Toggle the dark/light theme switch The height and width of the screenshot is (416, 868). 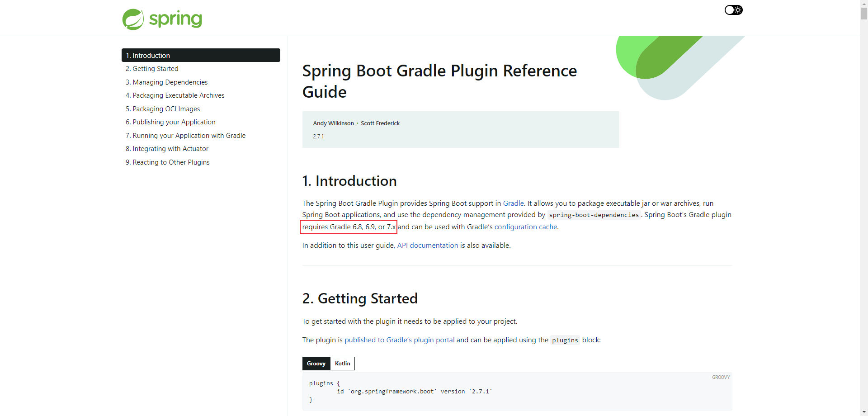[x=733, y=10]
